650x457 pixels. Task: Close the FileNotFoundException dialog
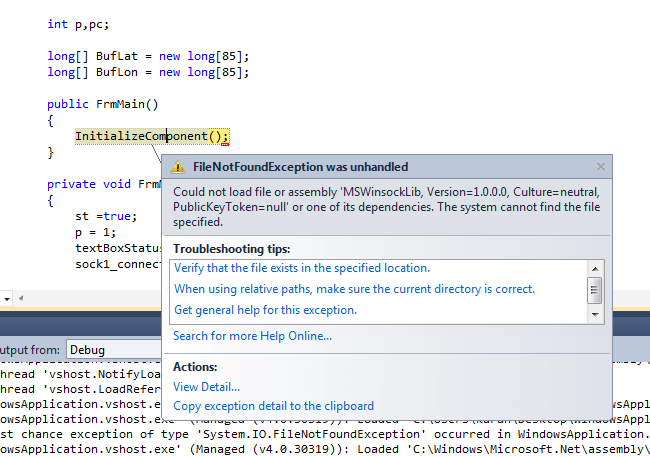(x=601, y=167)
